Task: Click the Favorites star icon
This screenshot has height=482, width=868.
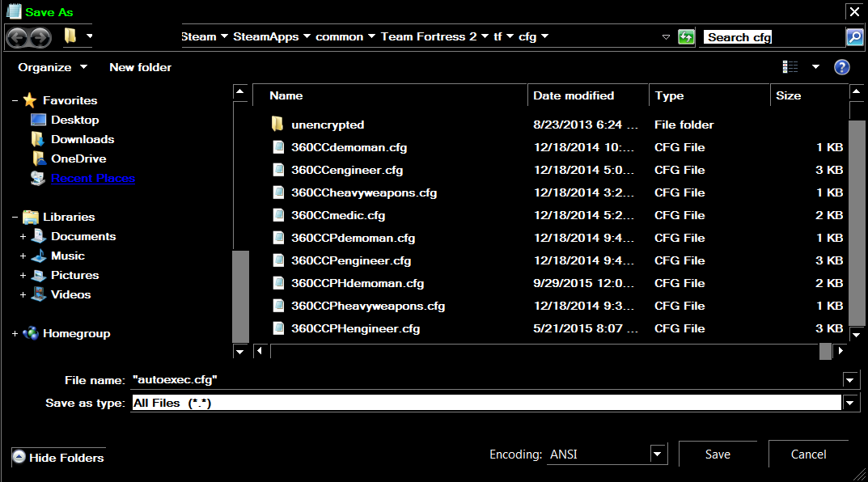Action: point(30,100)
